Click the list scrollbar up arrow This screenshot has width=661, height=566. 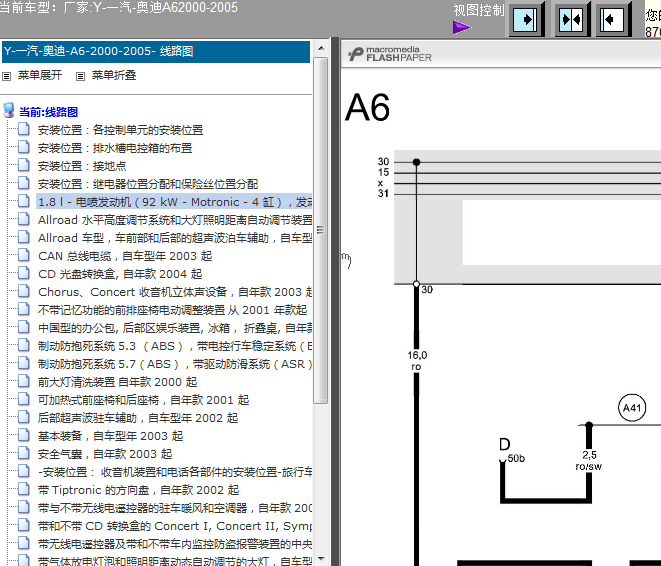point(321,48)
